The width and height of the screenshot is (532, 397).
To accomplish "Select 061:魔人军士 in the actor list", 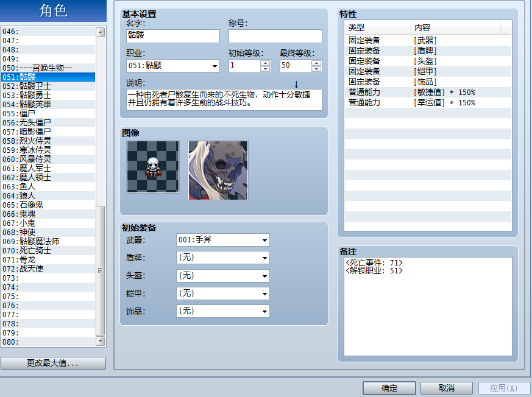I will tap(48, 168).
